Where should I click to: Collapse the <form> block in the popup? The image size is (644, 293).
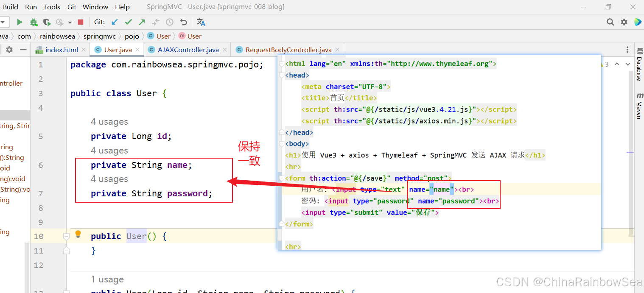coord(282,178)
